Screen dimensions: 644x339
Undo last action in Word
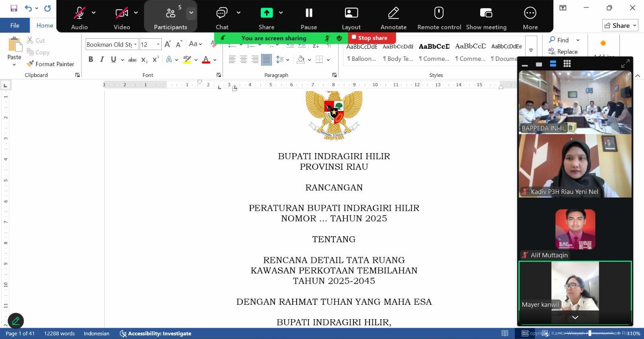(x=28, y=8)
